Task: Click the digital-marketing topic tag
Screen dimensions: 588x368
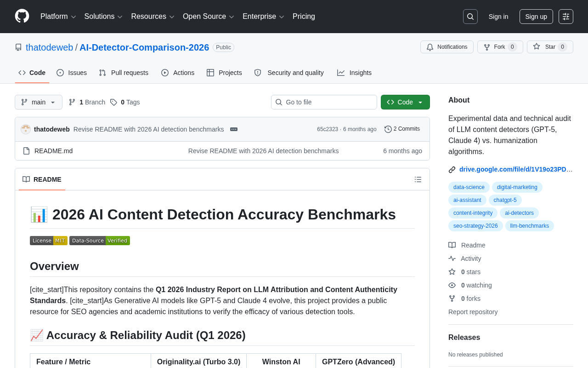Action: click(517, 187)
